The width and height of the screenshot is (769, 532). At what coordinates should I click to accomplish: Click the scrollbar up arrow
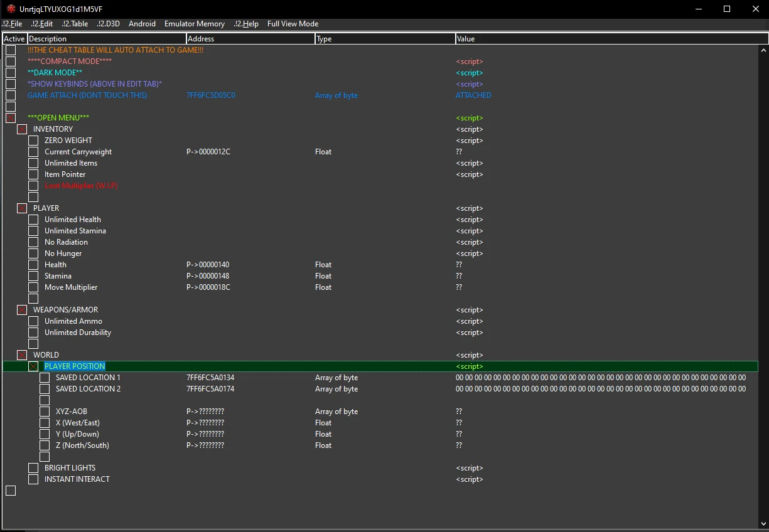click(x=763, y=50)
